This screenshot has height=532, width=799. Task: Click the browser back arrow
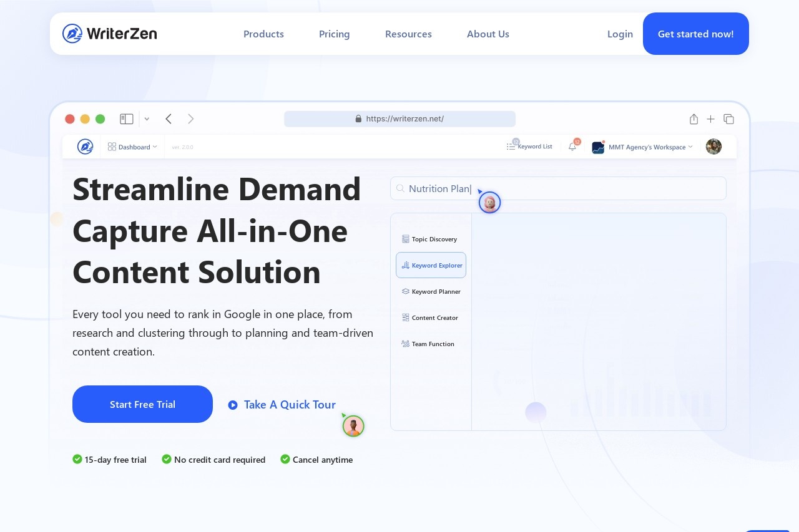point(168,118)
